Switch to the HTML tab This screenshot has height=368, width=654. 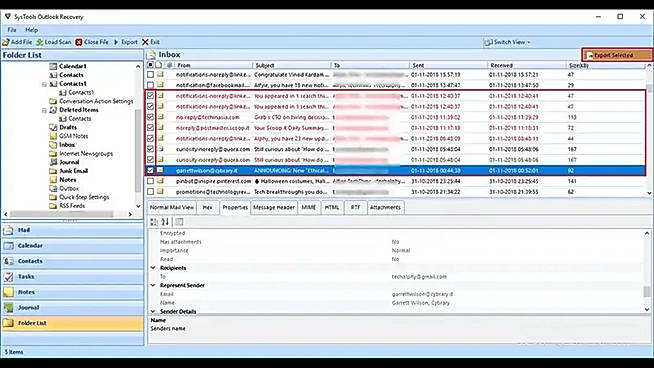click(332, 207)
